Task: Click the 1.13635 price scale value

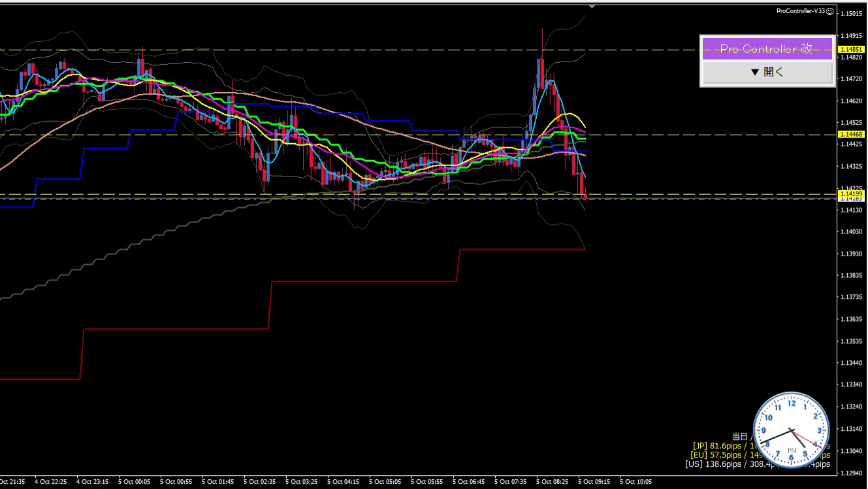Action: tap(851, 319)
